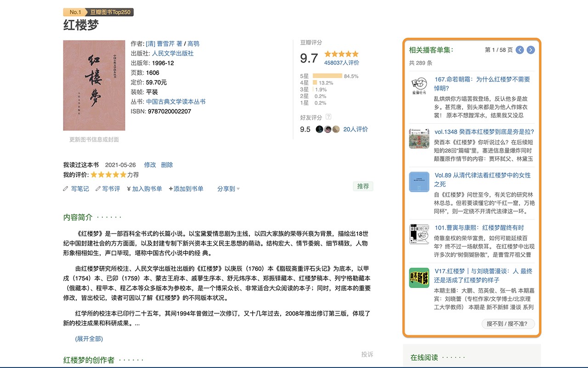Click the 红楼梦 book cover image
This screenshot has height=368, width=588.
point(94,86)
